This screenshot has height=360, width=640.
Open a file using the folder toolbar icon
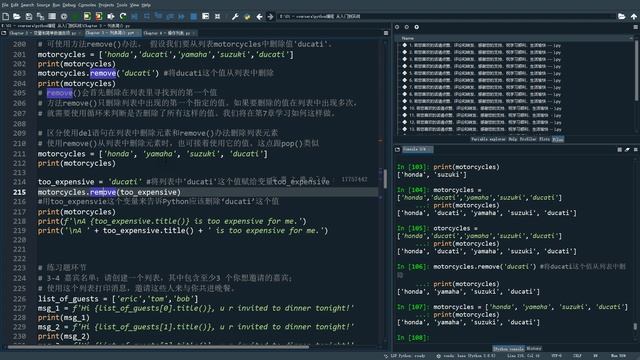tap(17, 16)
